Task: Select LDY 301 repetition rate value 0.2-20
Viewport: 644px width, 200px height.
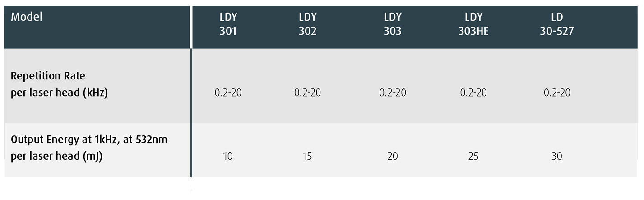Action: pyautogui.click(x=228, y=93)
